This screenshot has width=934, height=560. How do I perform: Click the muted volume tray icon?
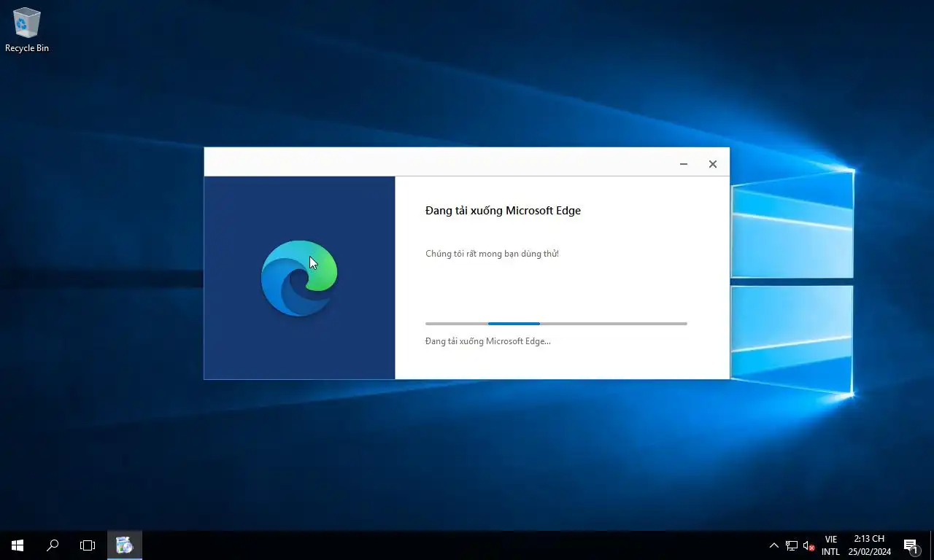coord(808,545)
